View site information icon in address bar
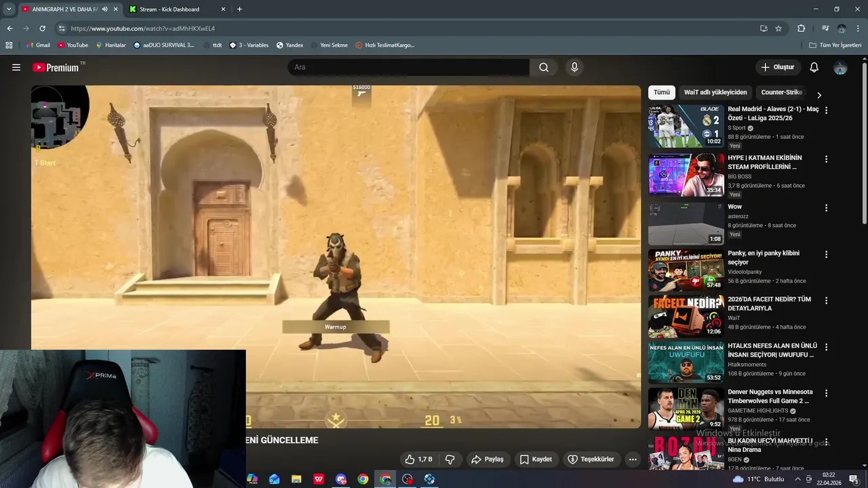The height and width of the screenshot is (488, 868). [x=62, y=28]
